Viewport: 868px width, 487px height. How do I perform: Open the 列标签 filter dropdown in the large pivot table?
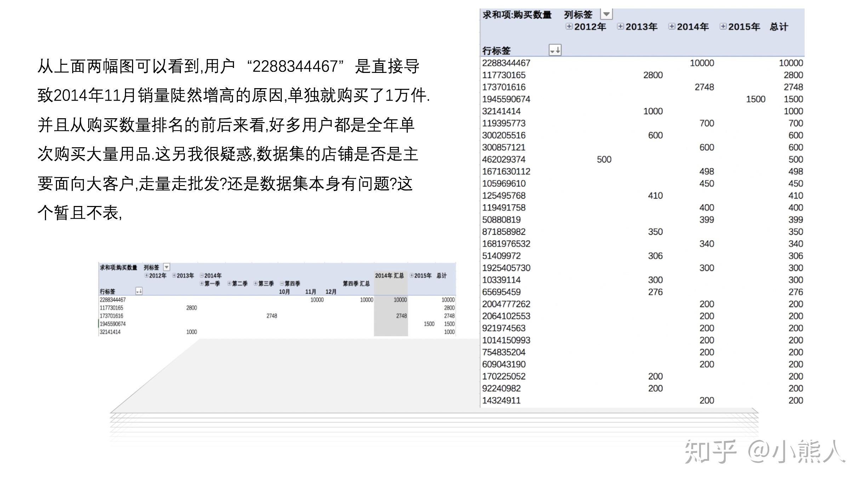pyautogui.click(x=606, y=14)
